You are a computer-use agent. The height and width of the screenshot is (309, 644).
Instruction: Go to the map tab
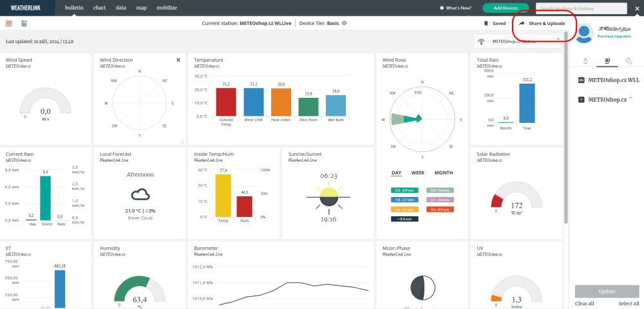pos(141,8)
